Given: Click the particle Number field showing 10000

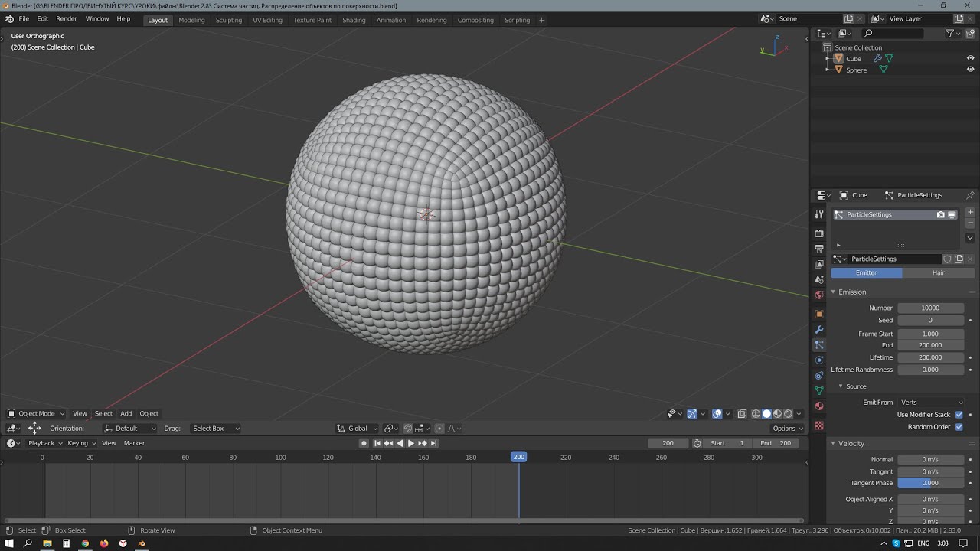Looking at the screenshot, I should click(930, 308).
